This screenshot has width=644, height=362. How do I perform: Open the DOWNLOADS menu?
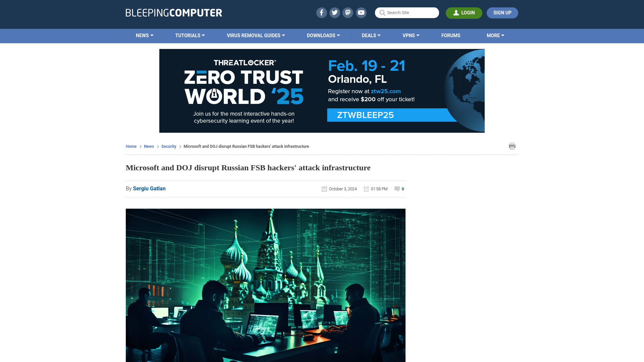click(323, 36)
